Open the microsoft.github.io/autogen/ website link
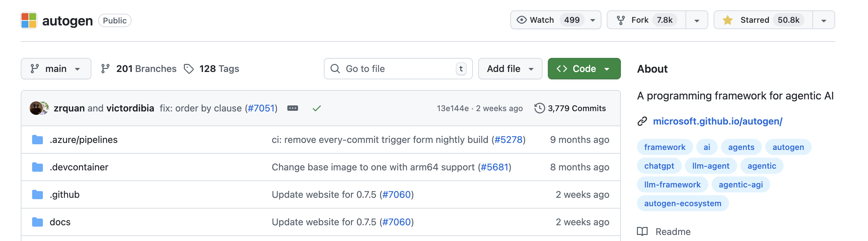 tap(717, 121)
